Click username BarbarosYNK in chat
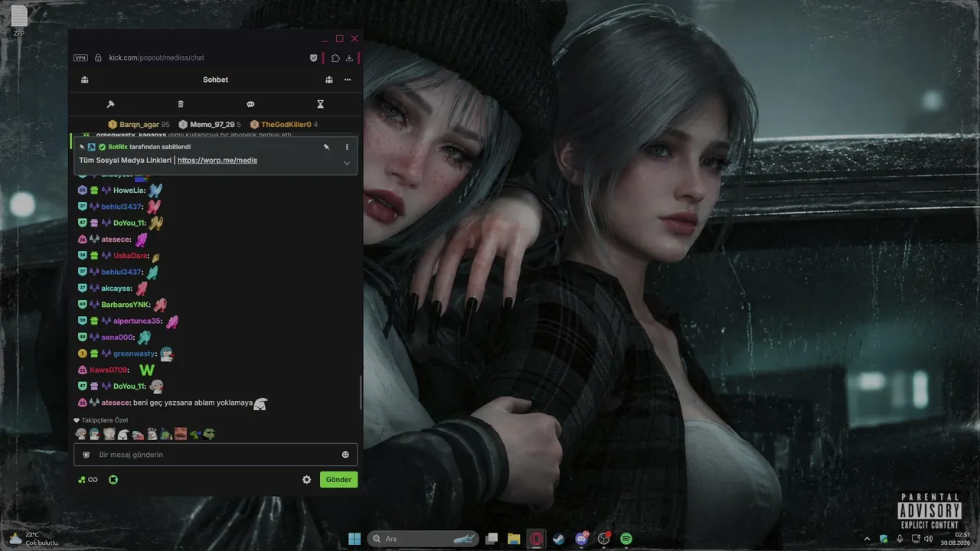The height and width of the screenshot is (551, 980). (x=126, y=305)
